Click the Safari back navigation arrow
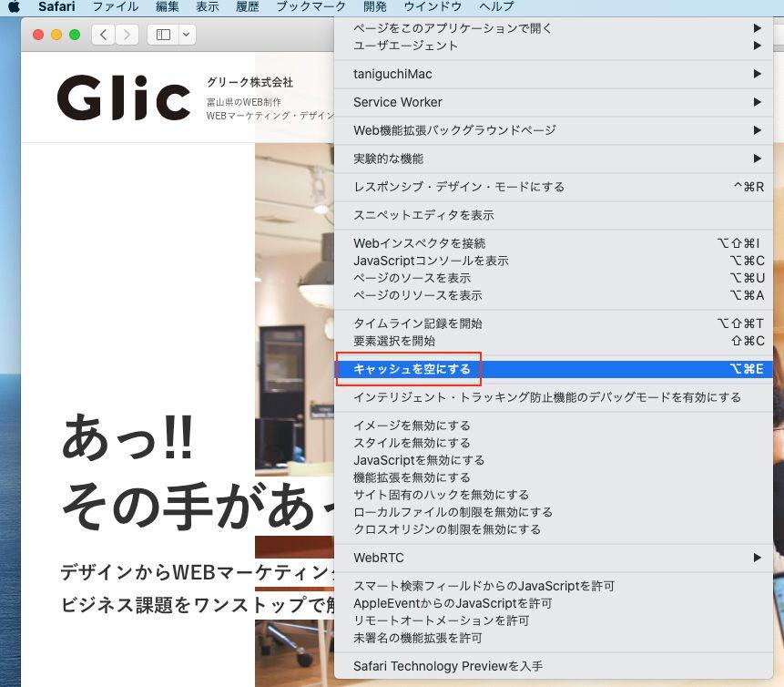This screenshot has height=687, width=784. click(104, 35)
